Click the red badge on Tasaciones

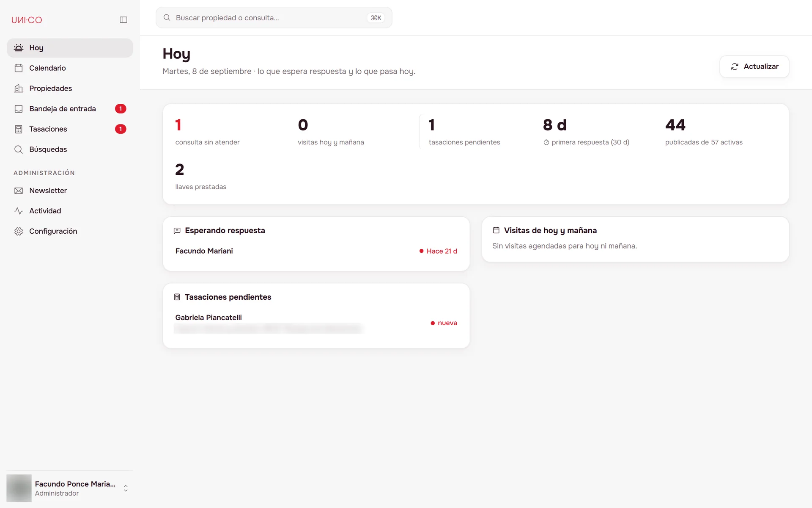point(121,129)
